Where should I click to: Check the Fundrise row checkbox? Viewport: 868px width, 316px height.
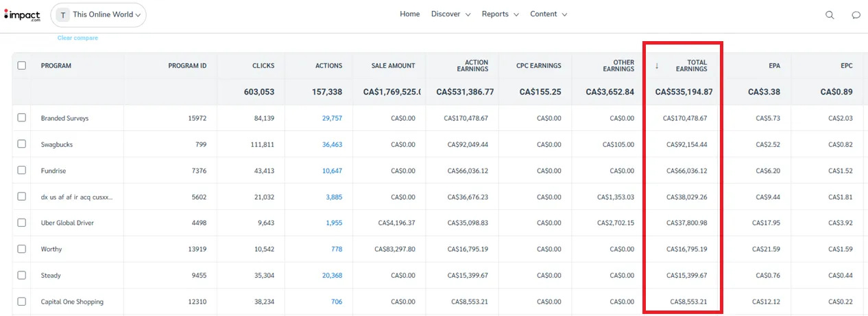pos(22,170)
